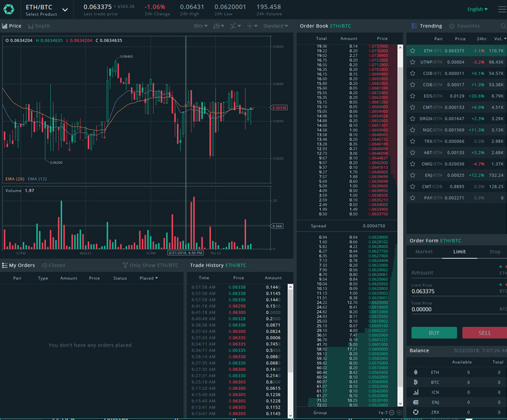Favorite the ETH/BTC pair star

click(x=413, y=51)
